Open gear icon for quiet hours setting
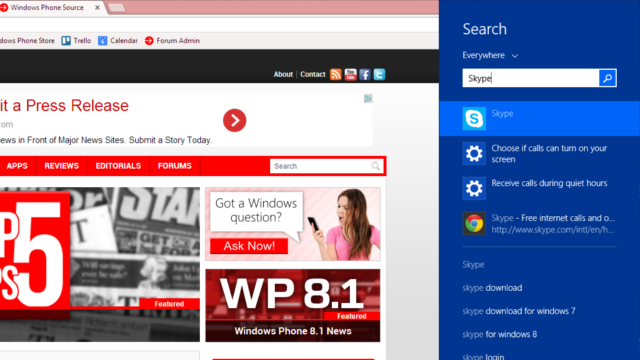 pos(474,188)
